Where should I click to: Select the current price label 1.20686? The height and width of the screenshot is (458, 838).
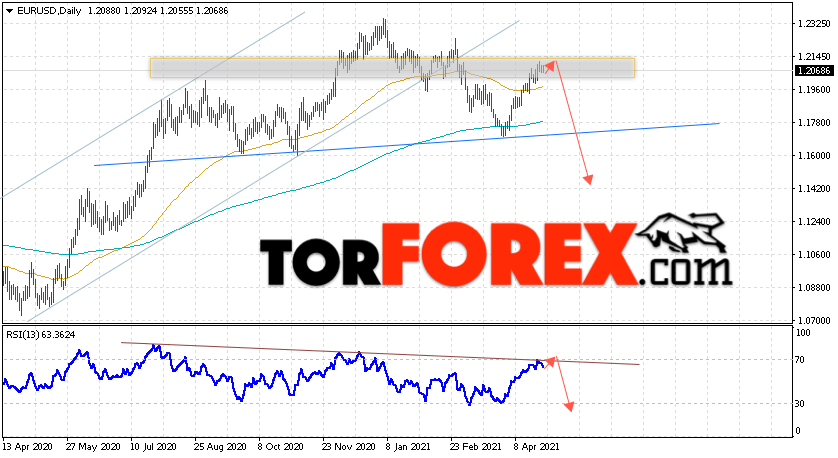tap(813, 71)
